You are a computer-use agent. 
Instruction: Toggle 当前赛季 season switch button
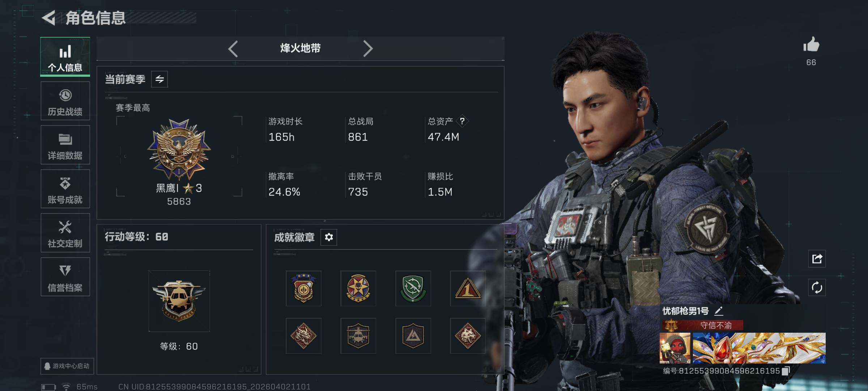click(x=159, y=79)
